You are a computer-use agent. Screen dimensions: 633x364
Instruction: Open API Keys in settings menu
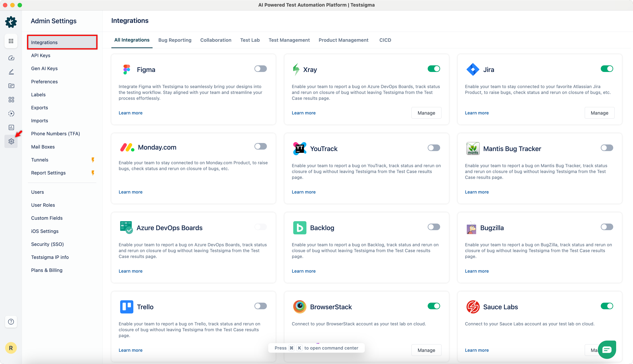point(41,55)
